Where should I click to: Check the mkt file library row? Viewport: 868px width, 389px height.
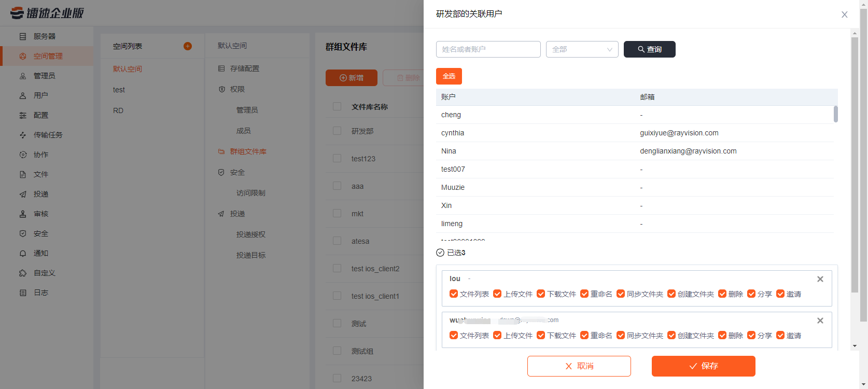coord(337,213)
